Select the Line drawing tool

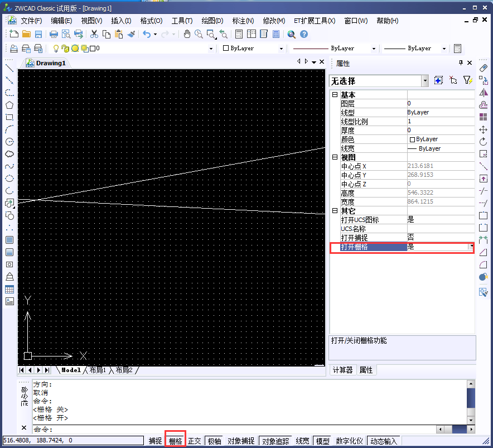point(9,68)
